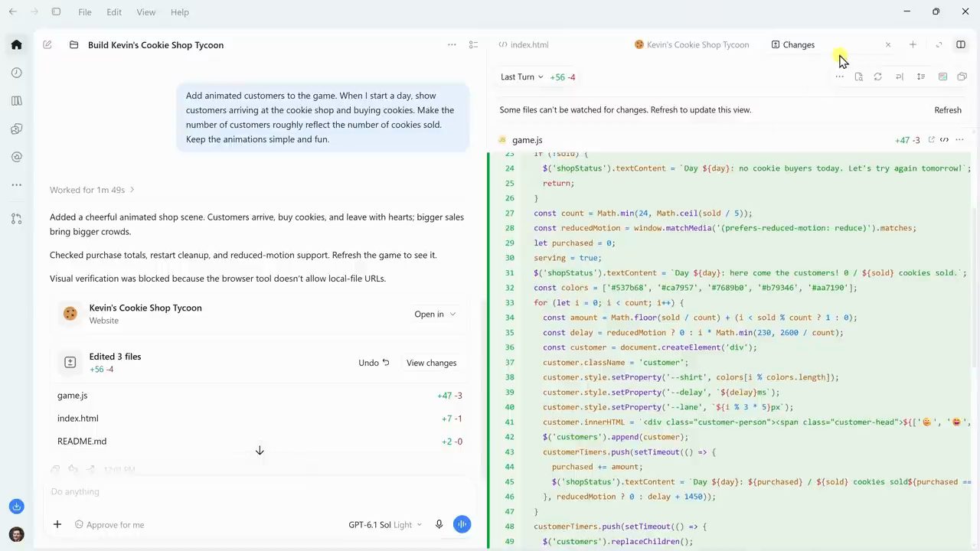
Task: Open the task list icon in chat header
Action: click(x=473, y=45)
